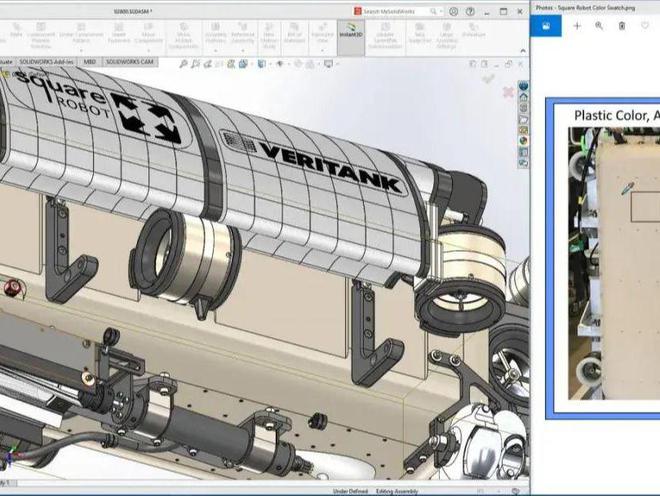Viewport: 660px width, 496px height.
Task: Click the Mate button in the ribbon
Action: click(x=16, y=30)
